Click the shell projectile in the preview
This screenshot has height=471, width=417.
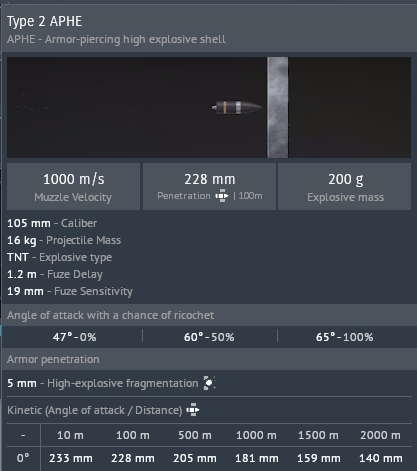pyautogui.click(x=237, y=107)
